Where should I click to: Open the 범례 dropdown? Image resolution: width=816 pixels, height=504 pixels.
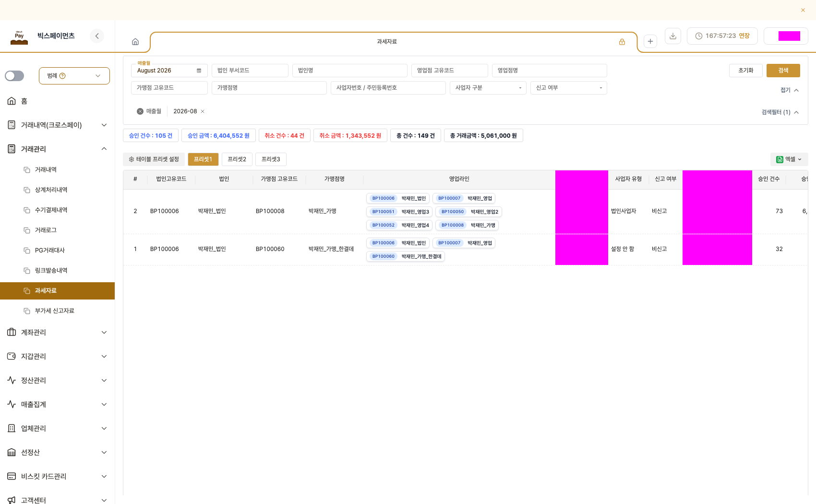pos(74,76)
